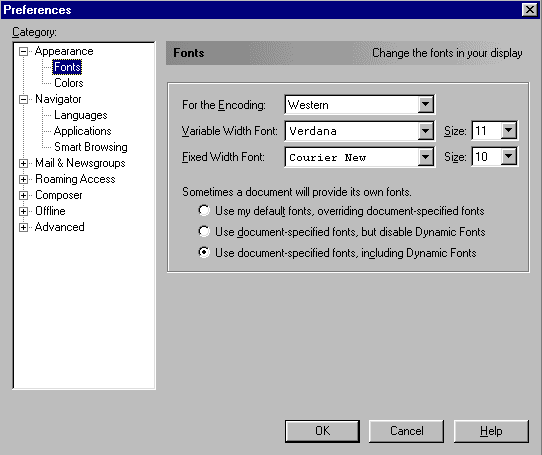Collapse the Appearance category
542x455 pixels.
[x=24, y=52]
